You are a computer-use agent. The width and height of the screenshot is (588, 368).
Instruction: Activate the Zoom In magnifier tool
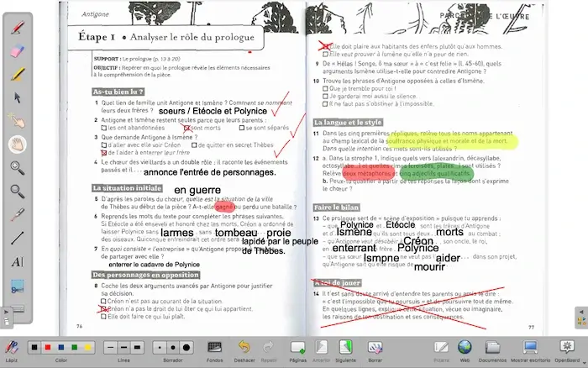(x=16, y=168)
